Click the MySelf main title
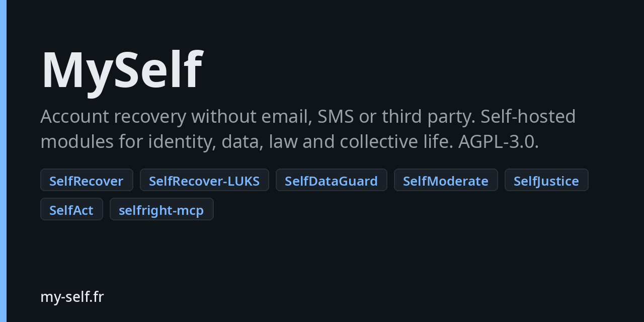The image size is (644, 322). 122,70
